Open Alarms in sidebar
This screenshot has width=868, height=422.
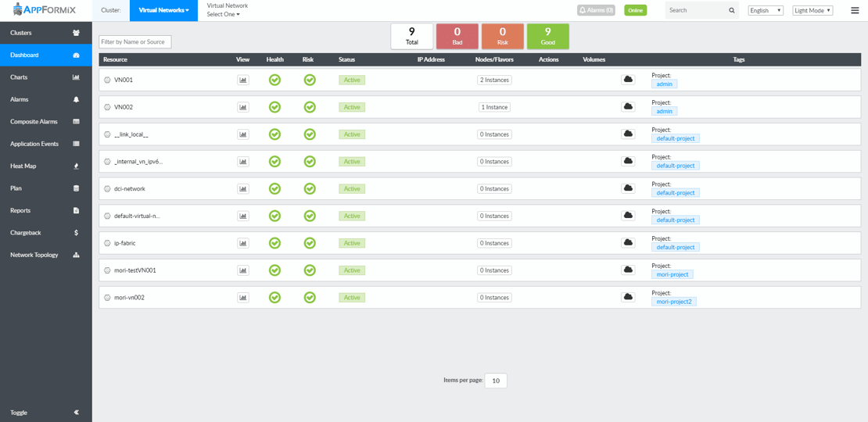coord(46,99)
